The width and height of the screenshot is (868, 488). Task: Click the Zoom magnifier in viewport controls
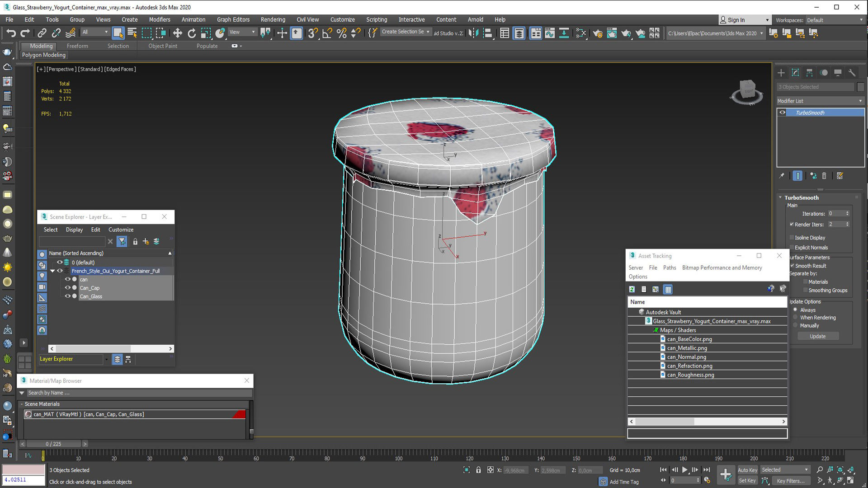point(820,470)
